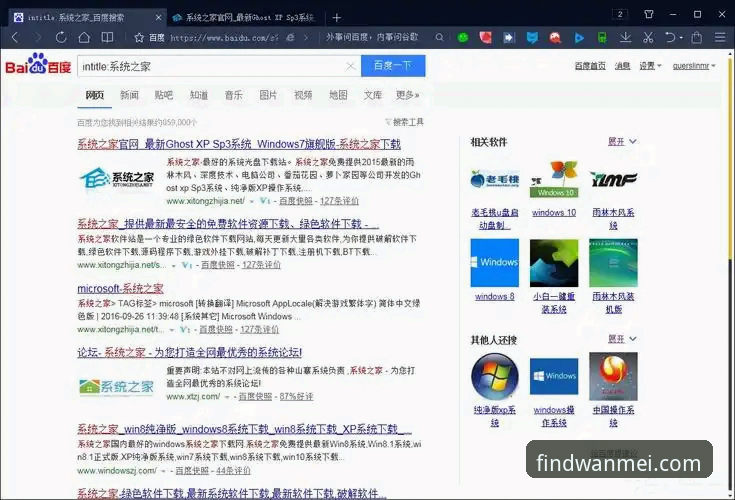
Task: Select the 知道 search tab
Action: pyautogui.click(x=199, y=95)
